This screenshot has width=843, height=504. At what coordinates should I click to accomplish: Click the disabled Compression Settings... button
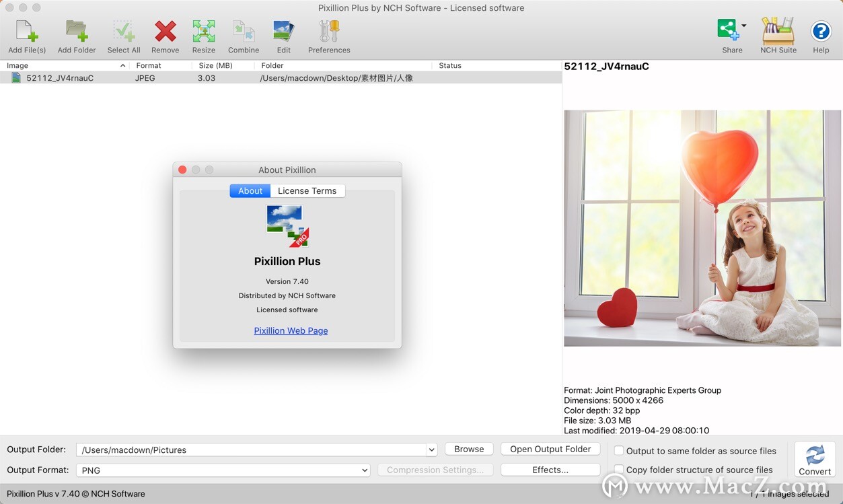pos(435,470)
